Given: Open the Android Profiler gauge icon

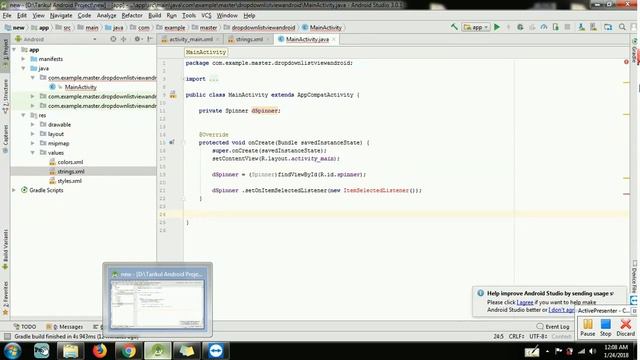Looking at the screenshot, I should pos(544,27).
